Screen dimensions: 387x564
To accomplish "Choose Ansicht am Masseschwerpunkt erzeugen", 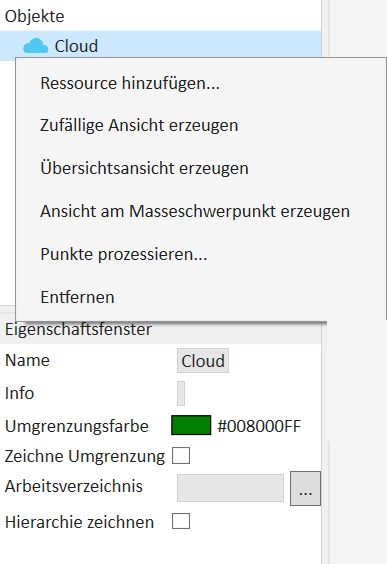I will point(195,211).
